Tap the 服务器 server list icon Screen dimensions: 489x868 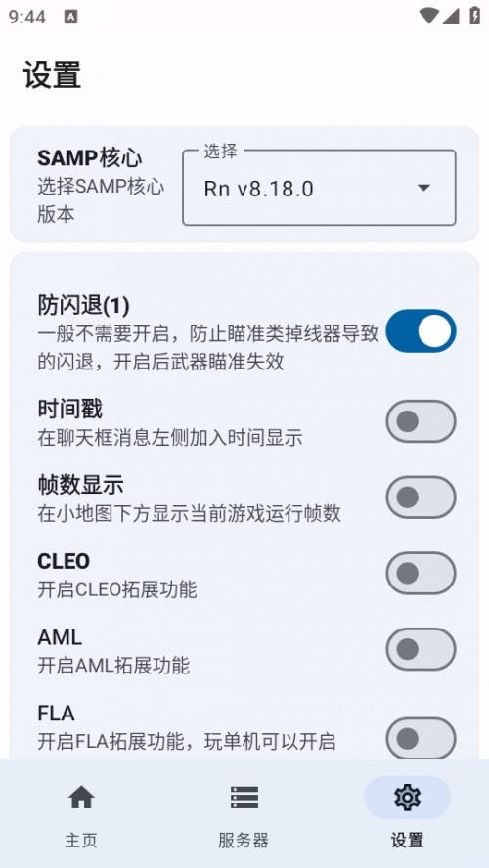244,798
